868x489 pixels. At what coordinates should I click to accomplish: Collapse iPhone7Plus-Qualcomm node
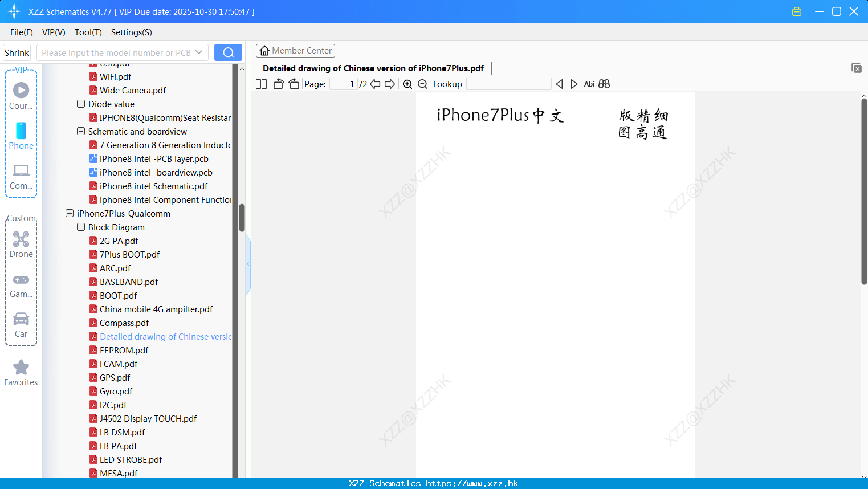pyautogui.click(x=70, y=213)
